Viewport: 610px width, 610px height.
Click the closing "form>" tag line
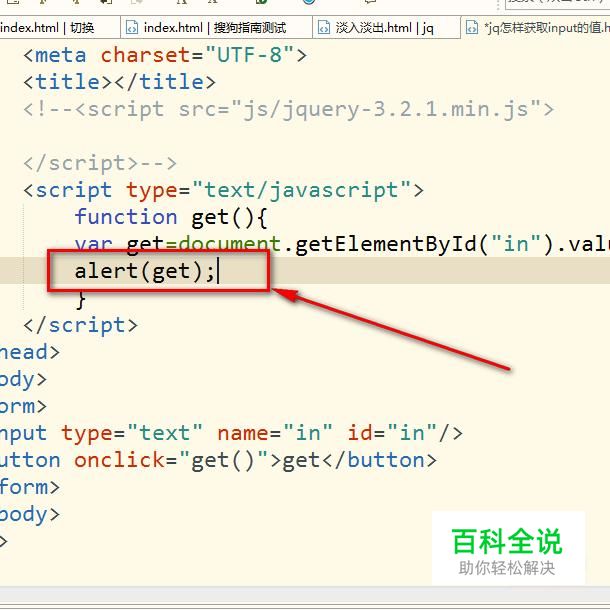(x=30, y=487)
